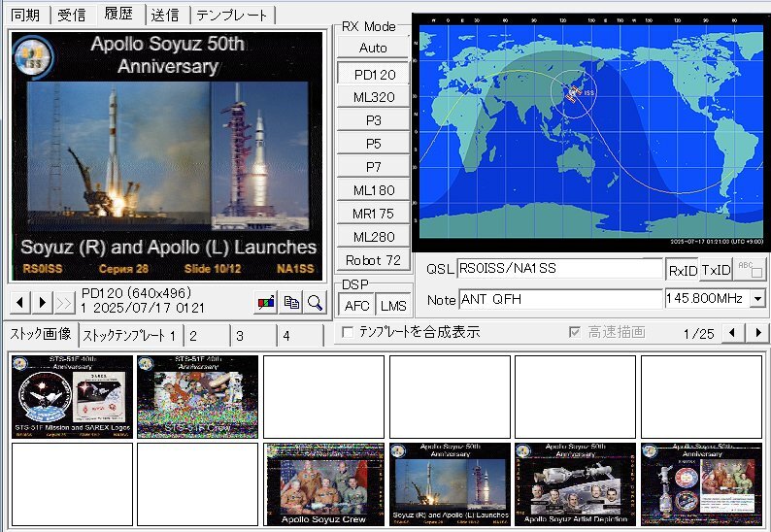Viewport: 771px width, 532px height.
Task: Select STS-51F Mission and SAREX Logos thumbnail
Action: [72, 397]
